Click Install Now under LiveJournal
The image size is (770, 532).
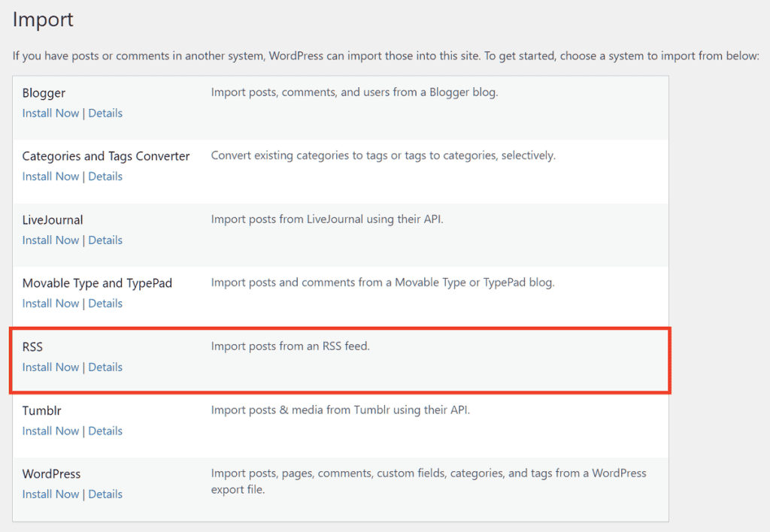point(50,240)
